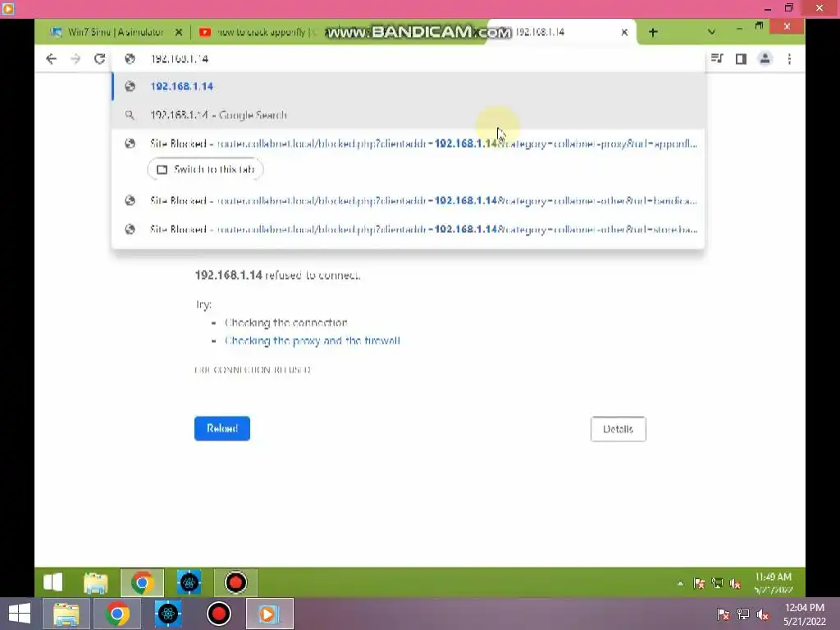Click inner tray network icon
The image size is (840, 630).
coord(717,583)
